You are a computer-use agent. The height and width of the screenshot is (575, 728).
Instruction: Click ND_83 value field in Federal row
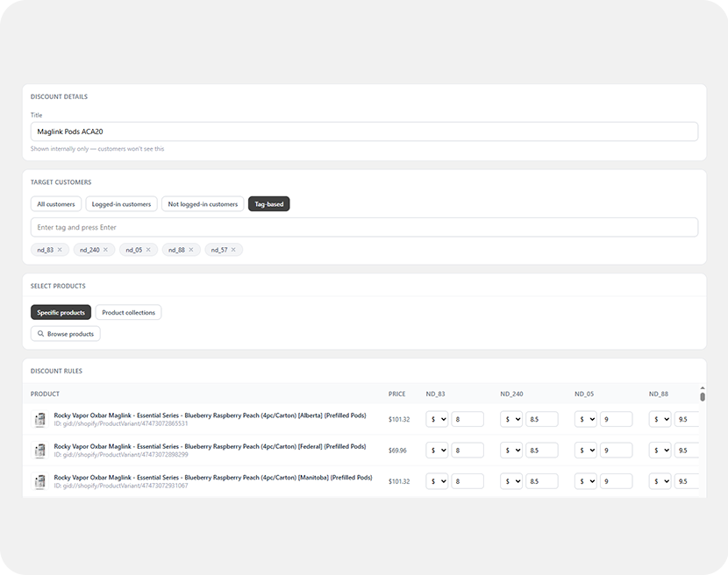click(467, 451)
